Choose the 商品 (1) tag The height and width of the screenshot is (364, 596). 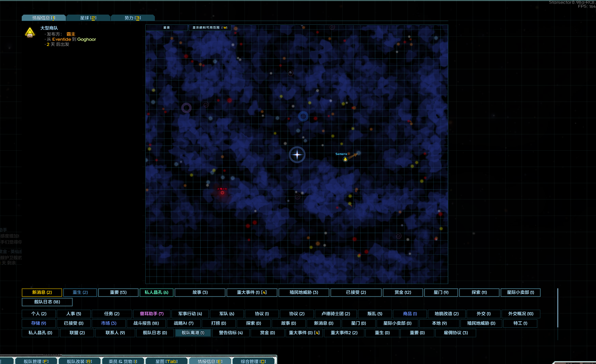(x=410, y=314)
